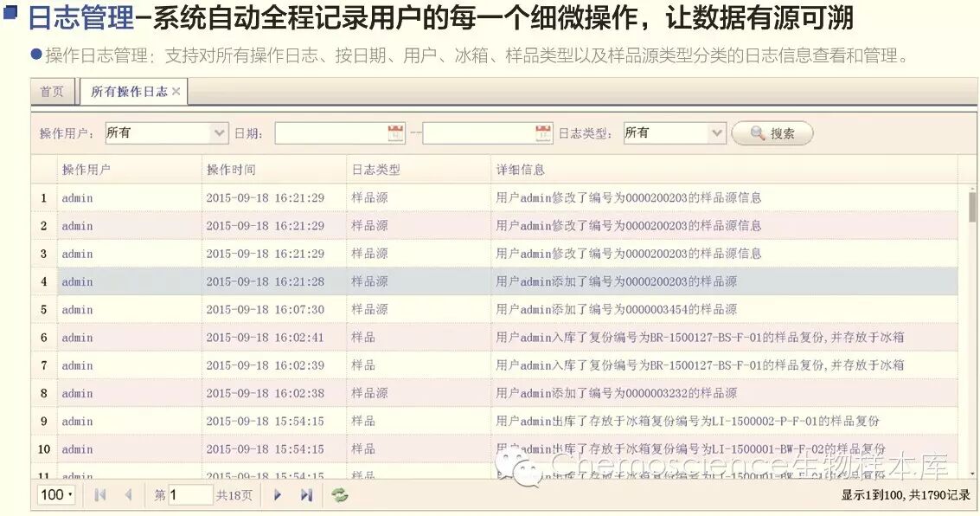Go to the last page

tap(306, 494)
